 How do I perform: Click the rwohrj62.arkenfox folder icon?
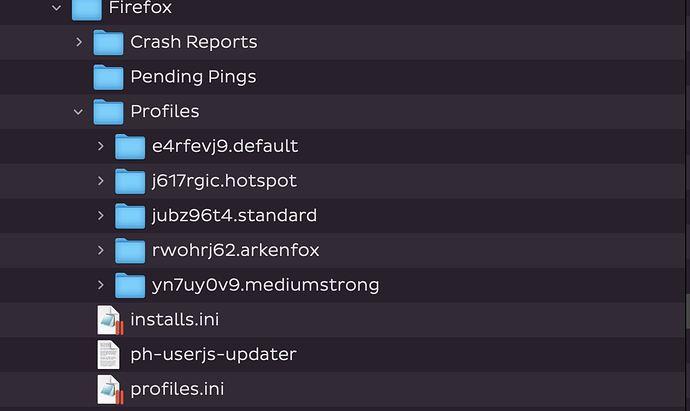click(x=130, y=251)
